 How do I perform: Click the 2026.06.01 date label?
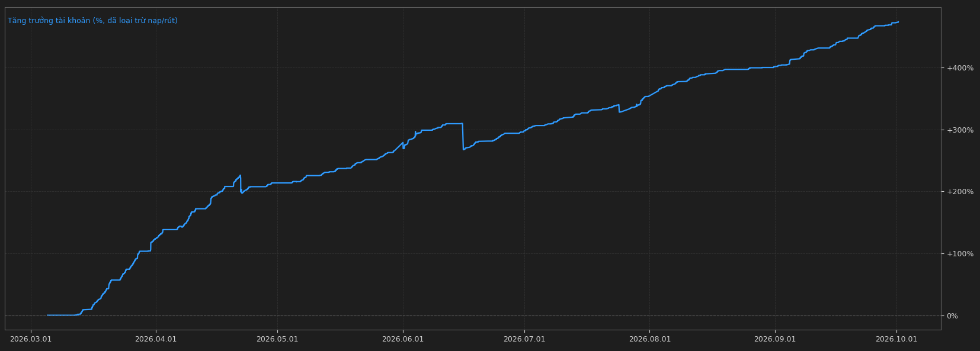point(403,339)
